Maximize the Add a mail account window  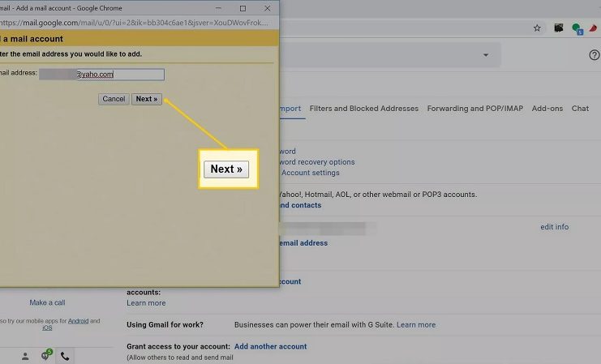pyautogui.click(x=243, y=7)
